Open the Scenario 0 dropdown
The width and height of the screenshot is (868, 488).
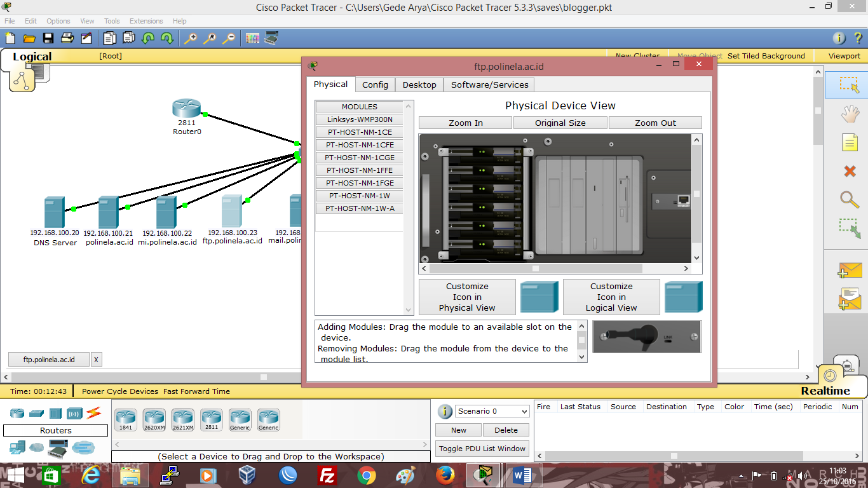491,411
